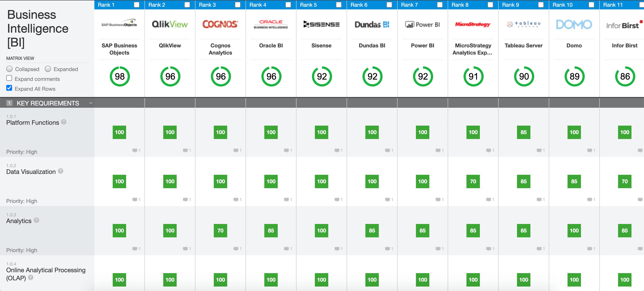Click the help icon beside OLAP requirement
The height and width of the screenshot is (291, 644).
(30, 277)
